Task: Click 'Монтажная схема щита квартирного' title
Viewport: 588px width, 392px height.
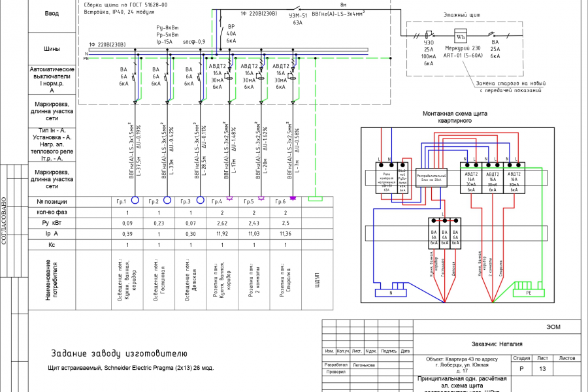Action: (455, 117)
